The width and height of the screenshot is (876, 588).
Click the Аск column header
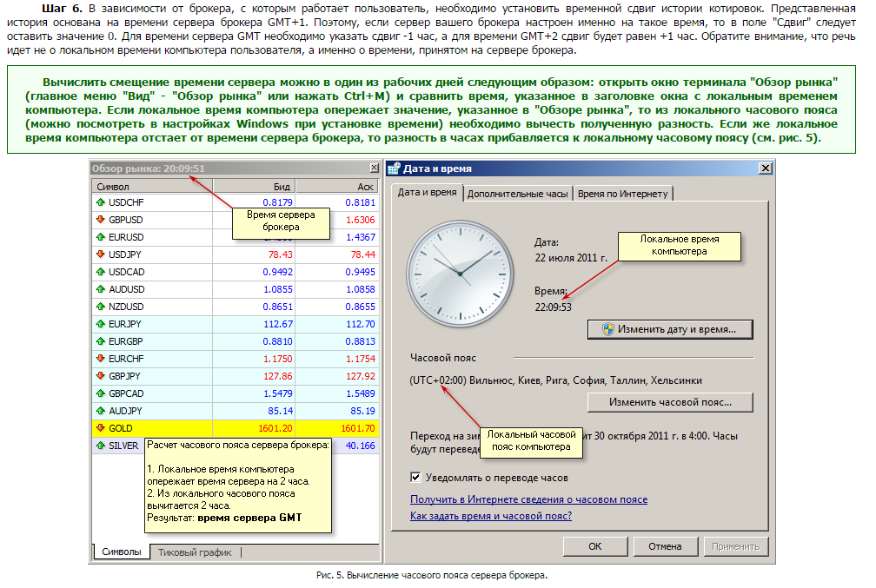pyautogui.click(x=337, y=187)
